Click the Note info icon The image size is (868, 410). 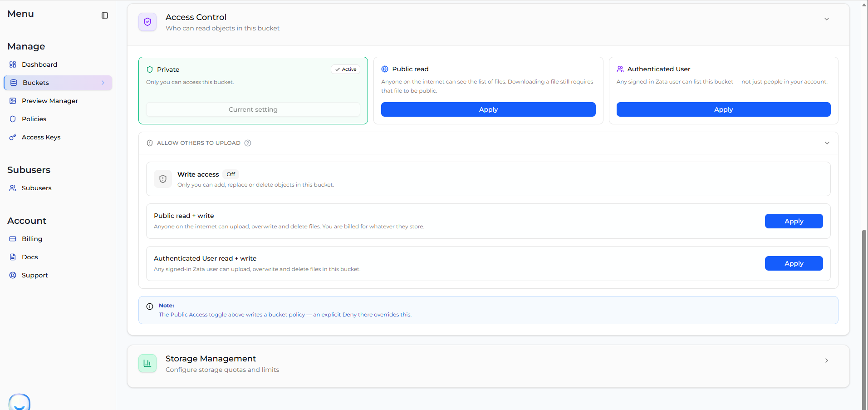pyautogui.click(x=150, y=306)
